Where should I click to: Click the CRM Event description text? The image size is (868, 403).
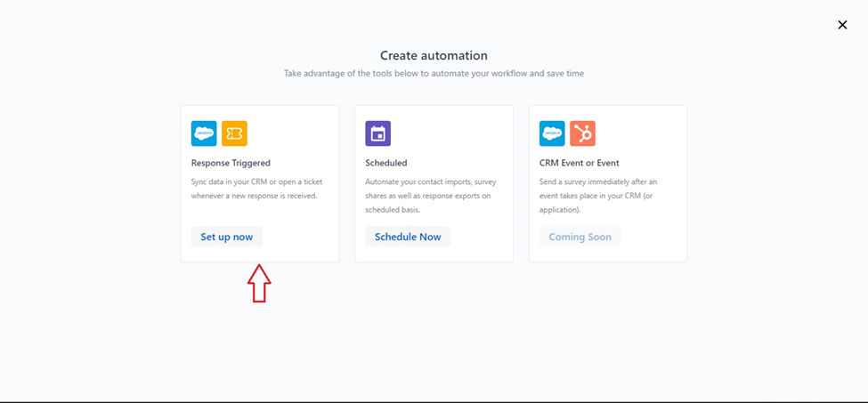point(598,196)
